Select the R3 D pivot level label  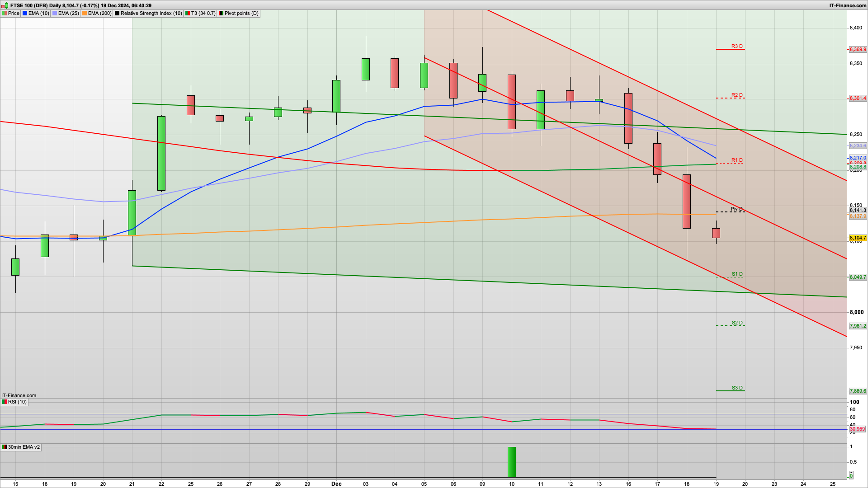[737, 47]
